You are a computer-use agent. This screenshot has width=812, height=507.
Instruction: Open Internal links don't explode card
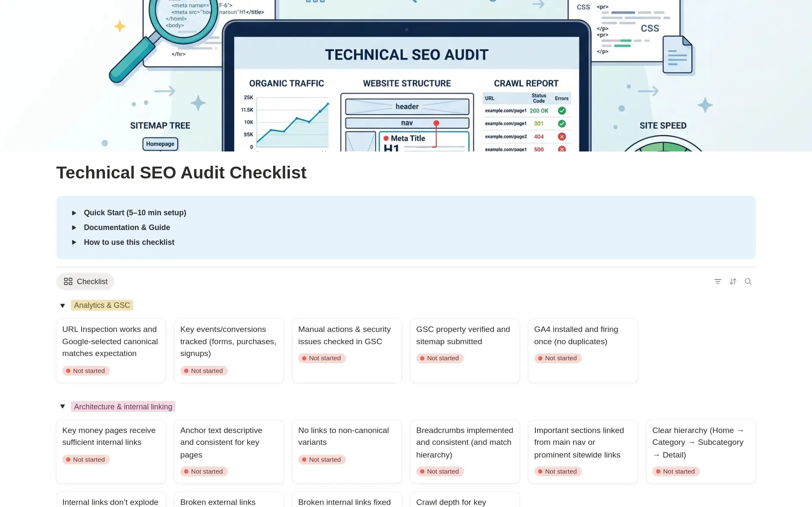pyautogui.click(x=111, y=499)
